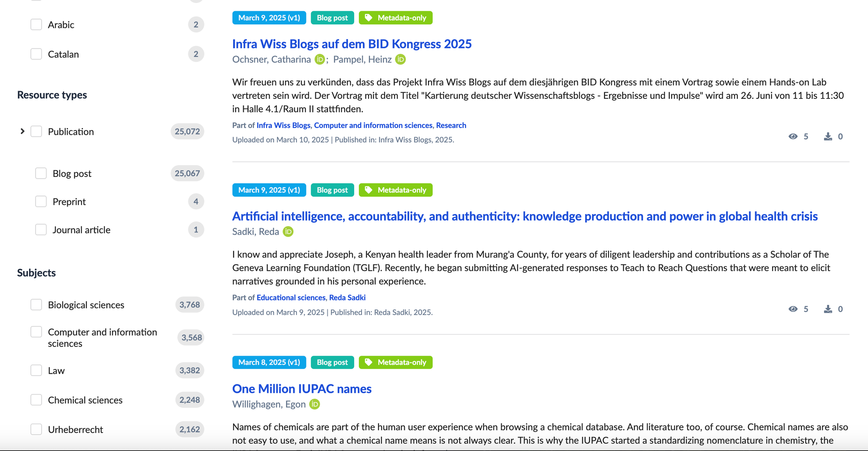Viewport: 868px width, 451px height.
Task: Open "One Million IUPAC names" record
Action: [x=302, y=389]
